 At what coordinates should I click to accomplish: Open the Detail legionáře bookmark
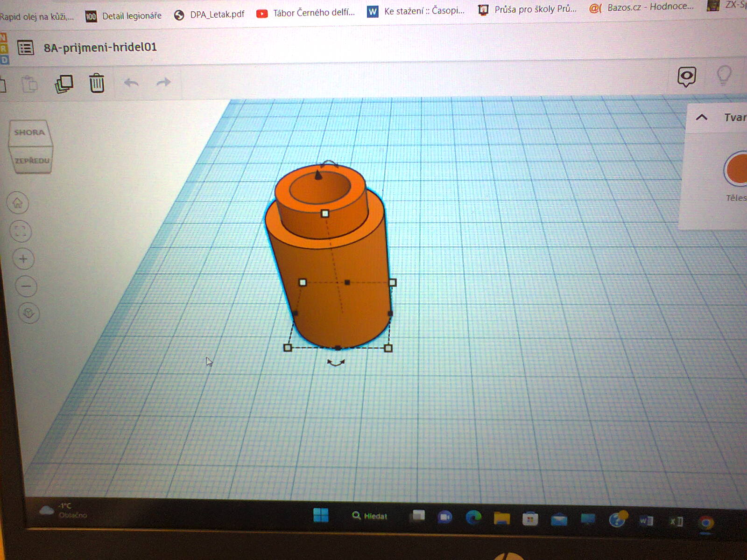tap(124, 16)
